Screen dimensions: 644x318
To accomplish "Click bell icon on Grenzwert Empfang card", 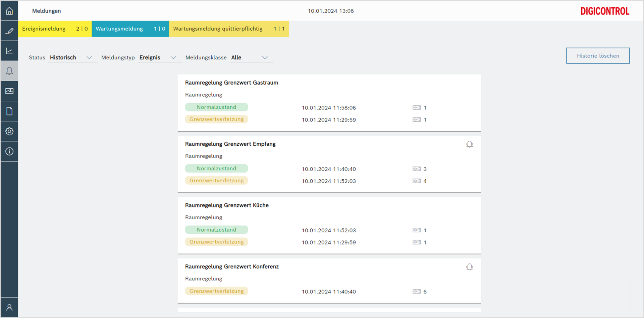I will 469,144.
